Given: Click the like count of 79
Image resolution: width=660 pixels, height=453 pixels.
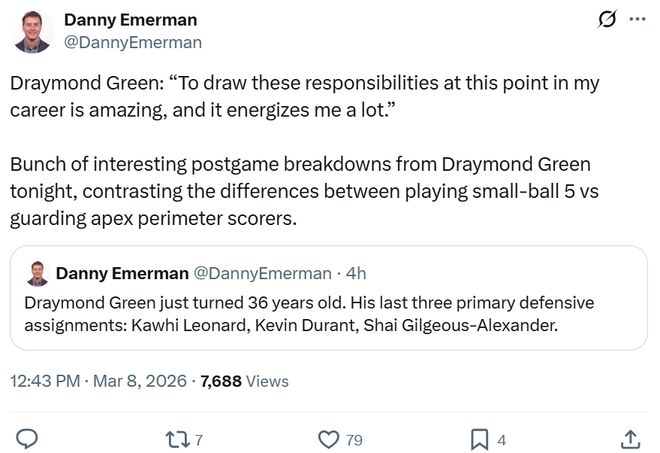Looking at the screenshot, I should 354,440.
